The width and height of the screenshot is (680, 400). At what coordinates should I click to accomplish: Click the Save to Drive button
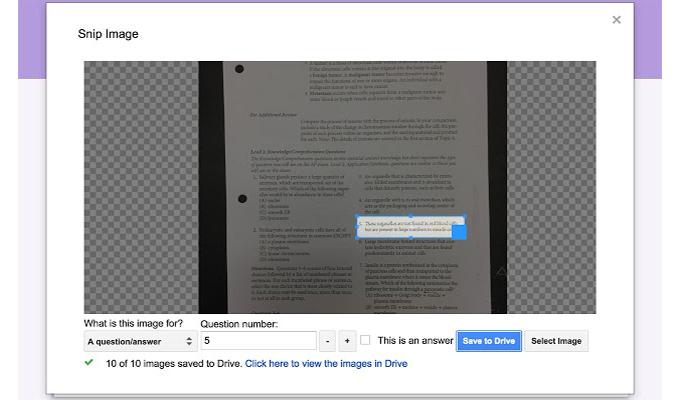pos(489,341)
